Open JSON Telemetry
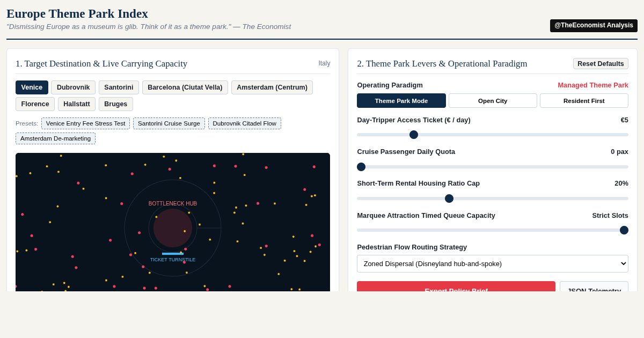 click(x=594, y=286)
